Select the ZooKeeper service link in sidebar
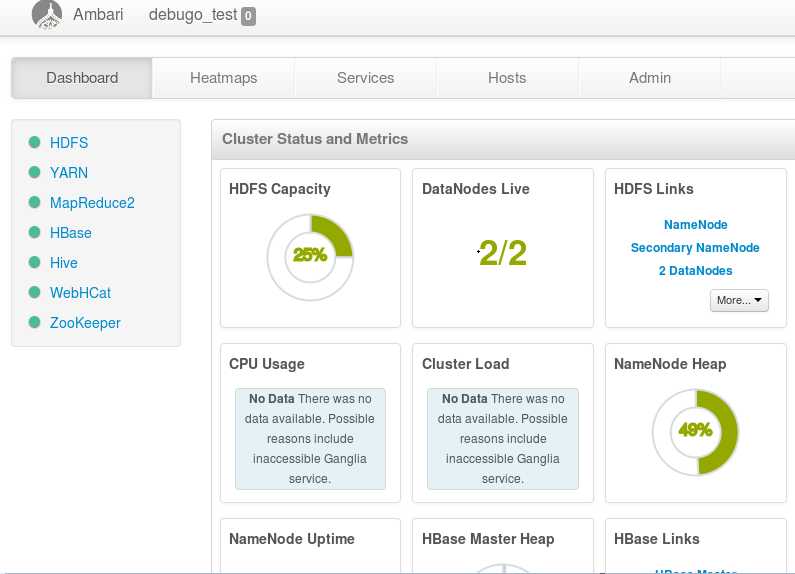Viewport: 795px width, 574px height. (85, 323)
